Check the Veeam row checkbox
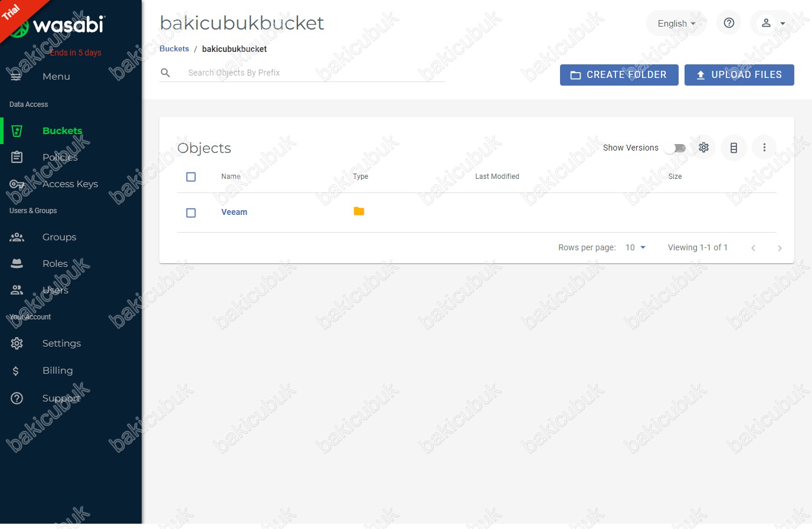The height and width of the screenshot is (529, 812). pos(191,213)
